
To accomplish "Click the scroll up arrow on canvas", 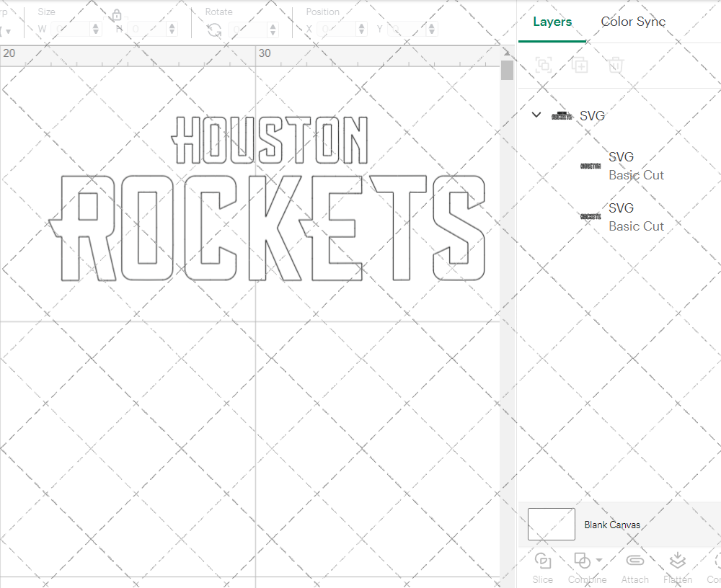I will click(x=507, y=53).
